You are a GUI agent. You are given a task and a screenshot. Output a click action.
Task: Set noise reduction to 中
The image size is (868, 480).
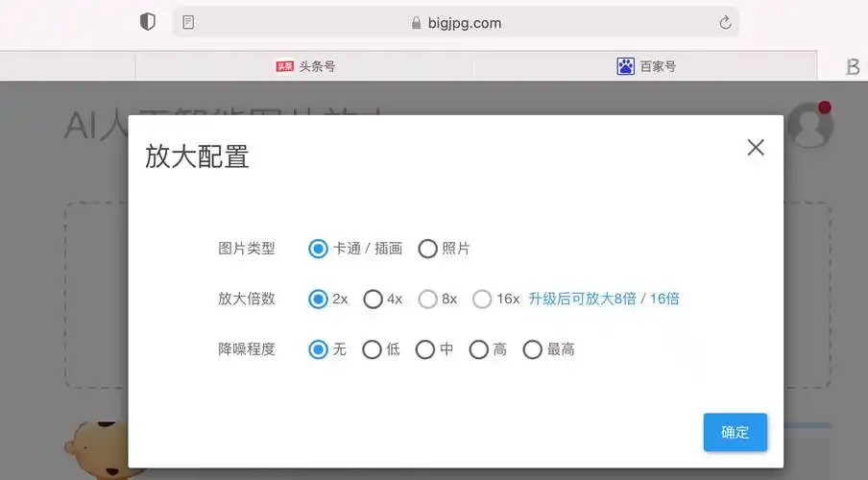(x=424, y=349)
